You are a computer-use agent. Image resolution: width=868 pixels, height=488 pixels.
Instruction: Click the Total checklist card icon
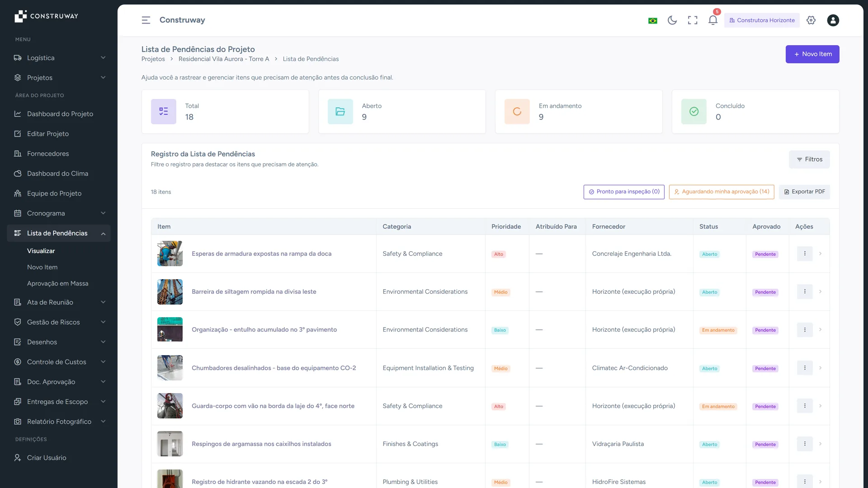164,112
